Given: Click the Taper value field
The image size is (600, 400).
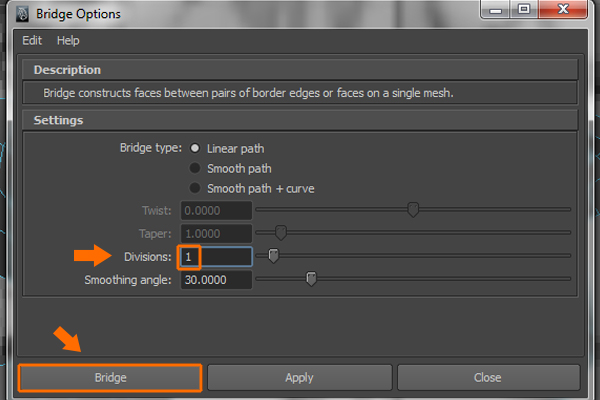Looking at the screenshot, I should pos(216,233).
